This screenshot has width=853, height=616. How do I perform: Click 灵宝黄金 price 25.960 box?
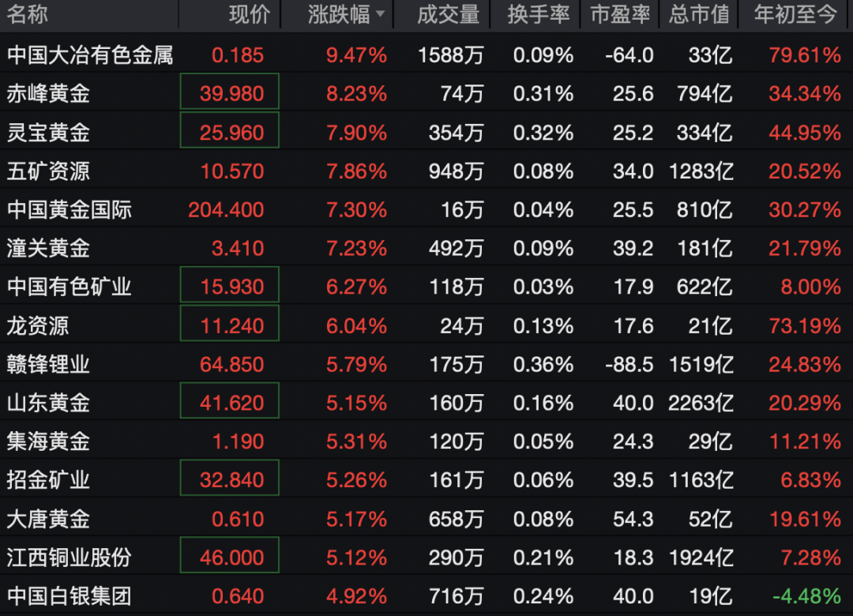point(230,132)
